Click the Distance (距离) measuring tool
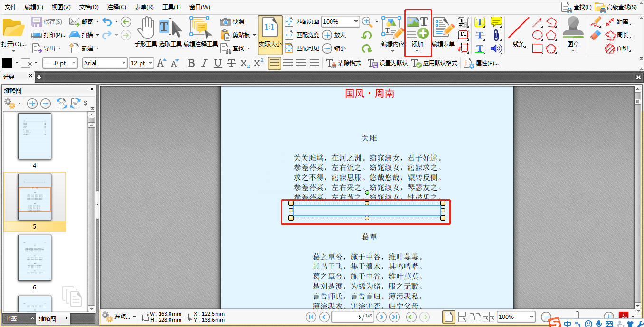Screen dimensions: 644x327 click(618, 22)
